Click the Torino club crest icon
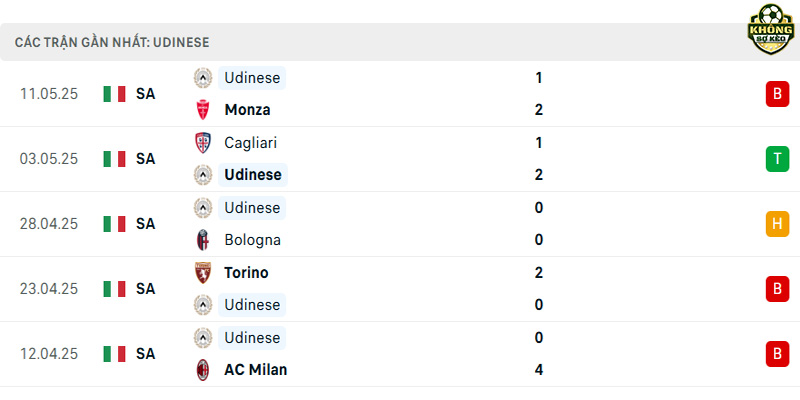The height and width of the screenshot is (400, 800). coord(203,273)
